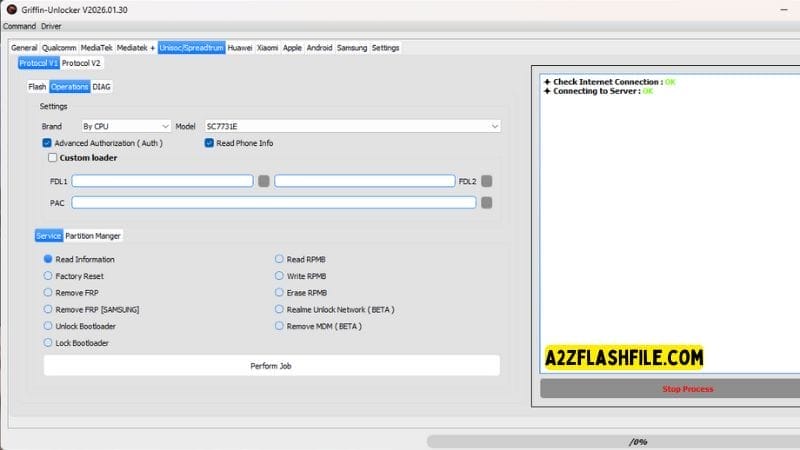Open the Model dropdown showing SC7731E
This screenshot has width=800, height=450.
352,126
